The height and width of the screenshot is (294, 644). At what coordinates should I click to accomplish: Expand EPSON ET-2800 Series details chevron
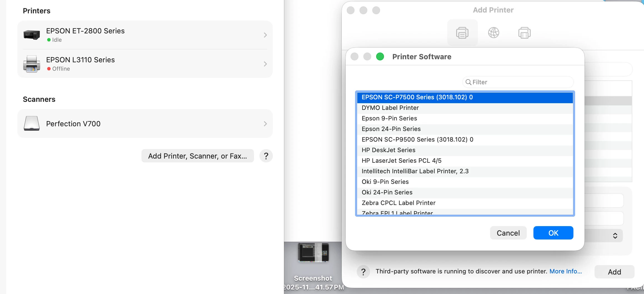265,35
